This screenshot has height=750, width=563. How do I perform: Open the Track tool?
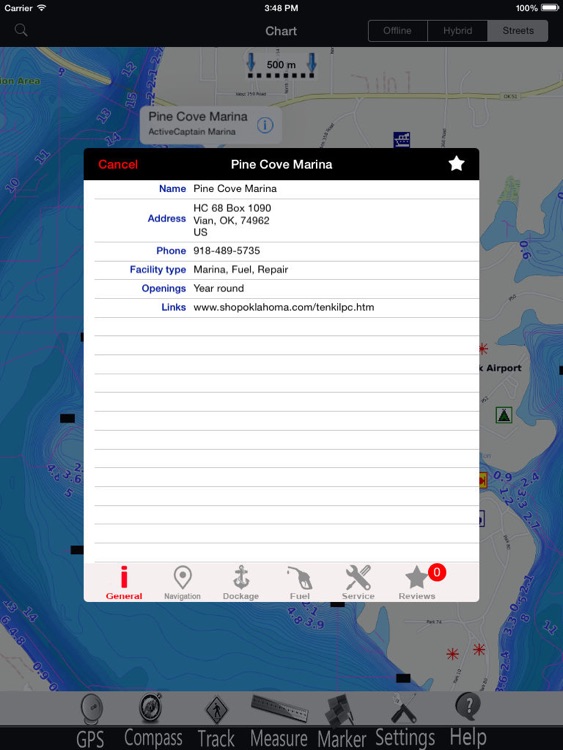coord(216,720)
